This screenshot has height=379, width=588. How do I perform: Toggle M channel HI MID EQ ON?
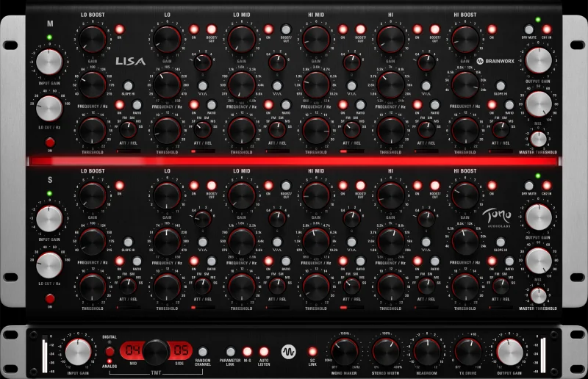coord(343,29)
